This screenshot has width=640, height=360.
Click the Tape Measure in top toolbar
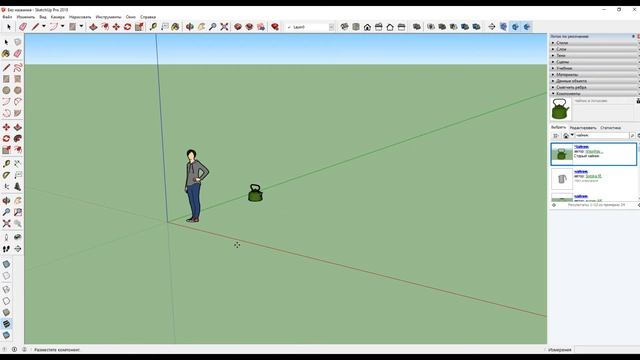153,27
